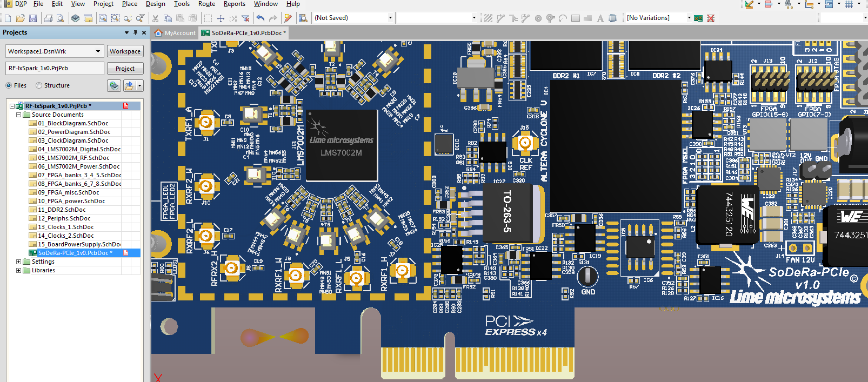Click the Project button
The height and width of the screenshot is (382, 868).
coord(125,69)
